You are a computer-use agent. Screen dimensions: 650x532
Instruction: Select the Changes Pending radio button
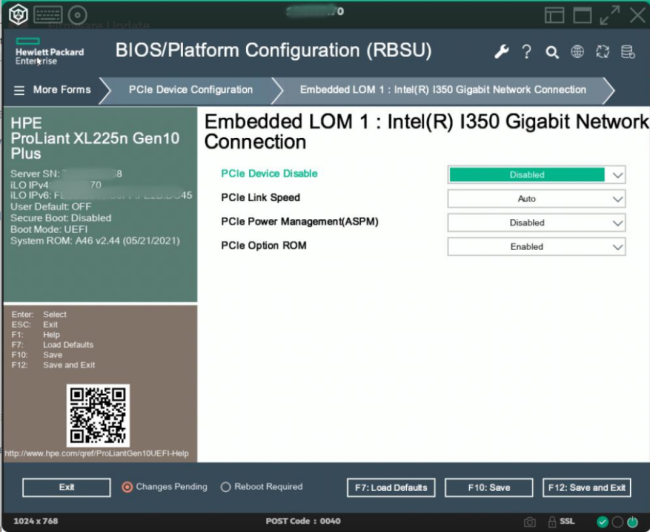coord(127,487)
